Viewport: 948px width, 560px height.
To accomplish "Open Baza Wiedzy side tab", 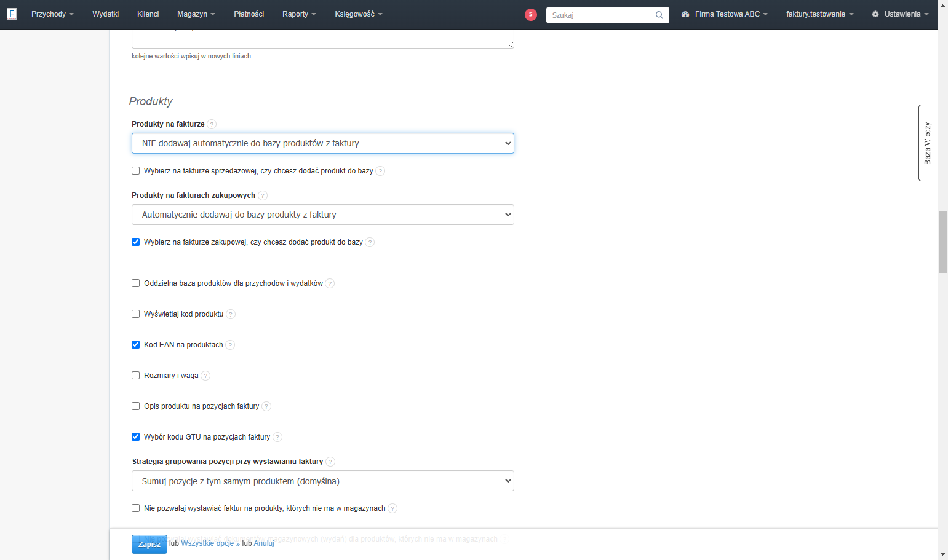I will pyautogui.click(x=928, y=143).
